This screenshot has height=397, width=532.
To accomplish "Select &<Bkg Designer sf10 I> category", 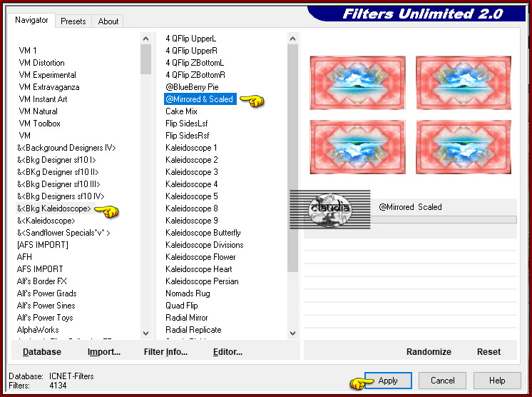I will click(x=56, y=160).
